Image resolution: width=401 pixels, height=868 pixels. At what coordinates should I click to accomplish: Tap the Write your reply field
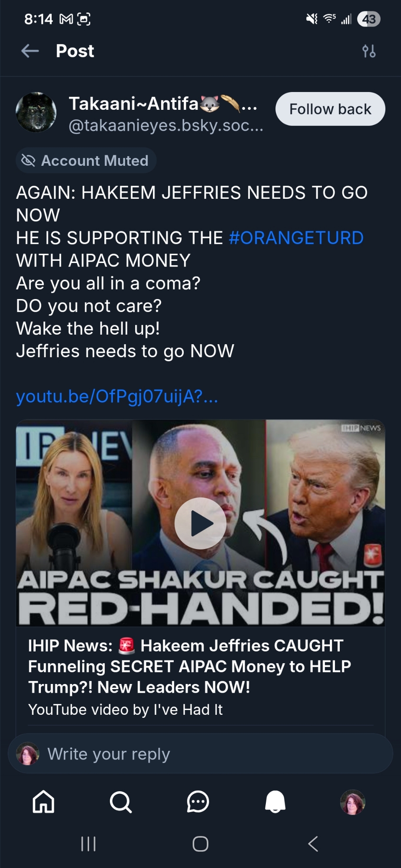pyautogui.click(x=200, y=754)
